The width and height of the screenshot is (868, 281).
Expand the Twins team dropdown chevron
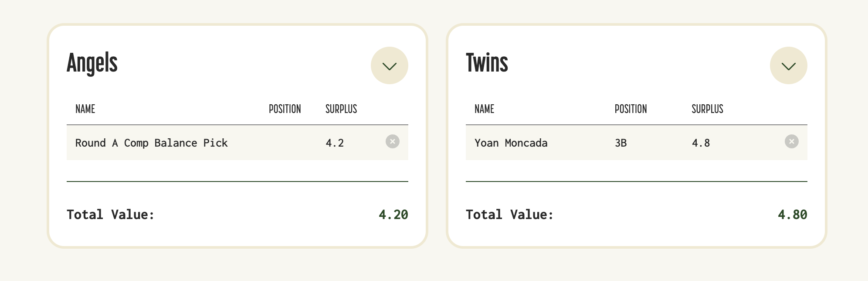(x=788, y=65)
